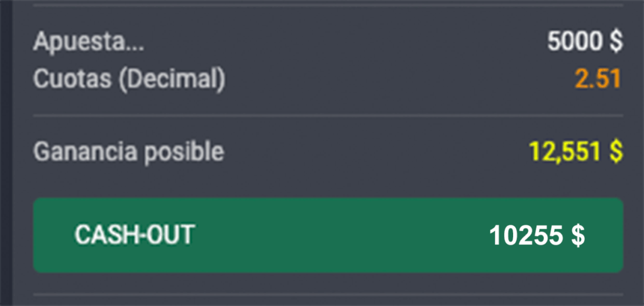Click the word Cuotas
This screenshot has height=306, width=644.
(x=70, y=79)
